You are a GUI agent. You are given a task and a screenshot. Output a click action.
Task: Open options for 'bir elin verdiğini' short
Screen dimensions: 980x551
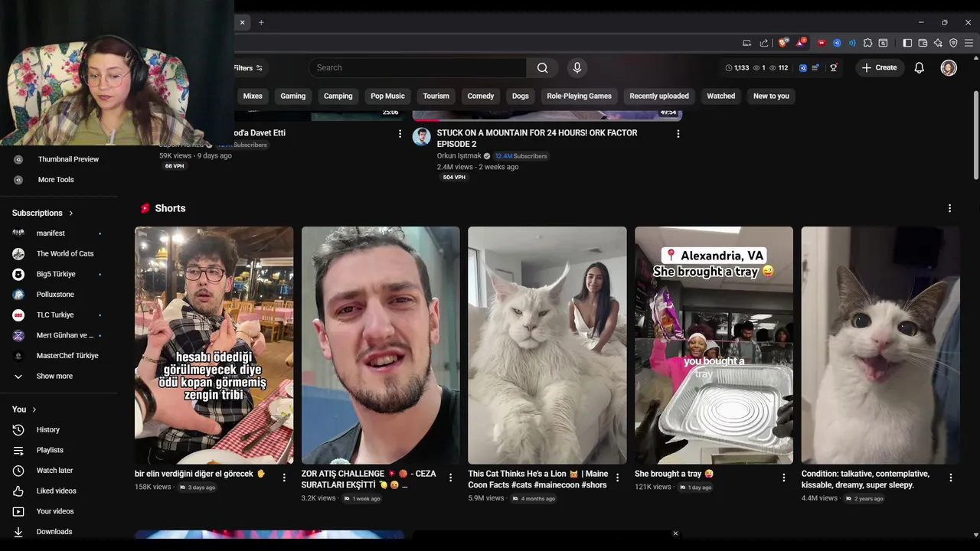(x=284, y=478)
